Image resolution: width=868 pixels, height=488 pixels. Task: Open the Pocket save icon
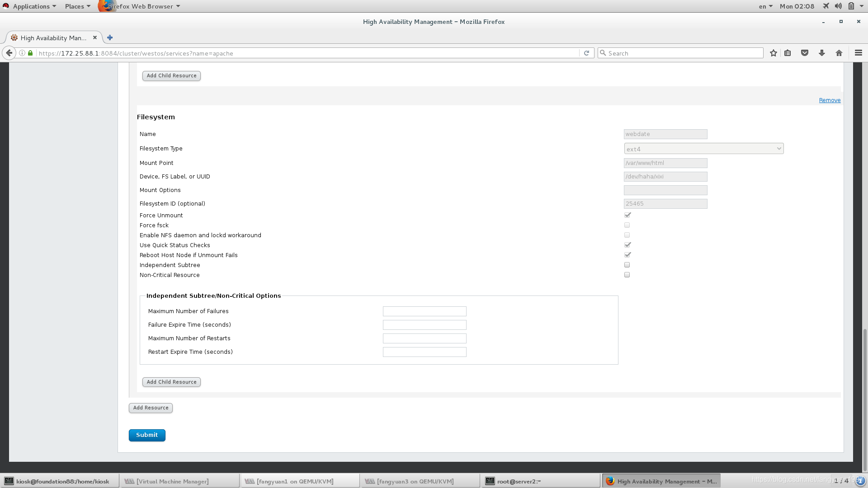coord(805,53)
